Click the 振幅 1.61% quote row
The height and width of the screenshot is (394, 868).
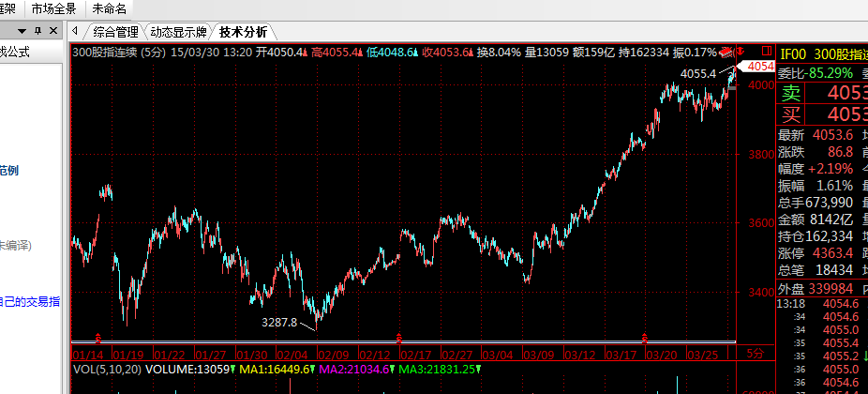[816, 185]
